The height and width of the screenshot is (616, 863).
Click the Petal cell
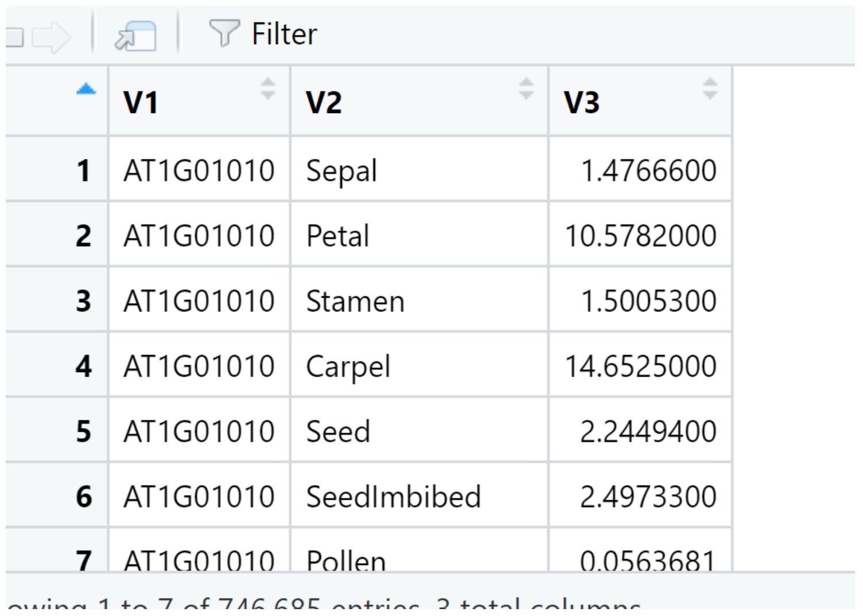tap(338, 236)
